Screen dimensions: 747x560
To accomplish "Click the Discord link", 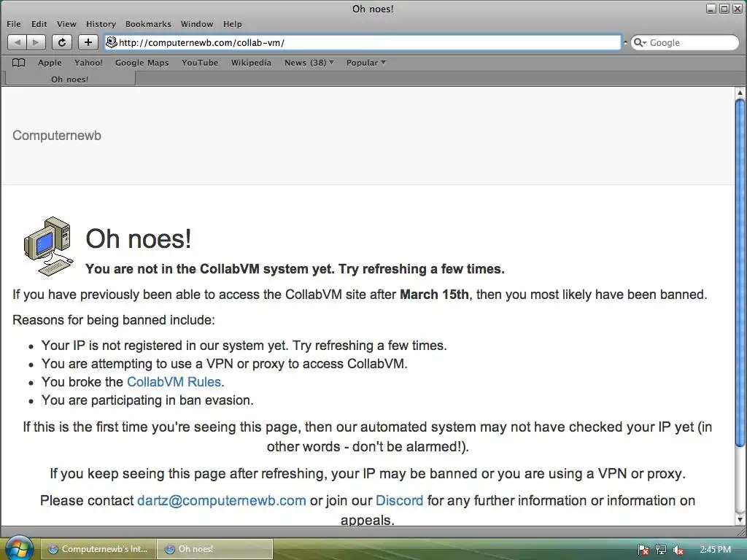I will [399, 500].
